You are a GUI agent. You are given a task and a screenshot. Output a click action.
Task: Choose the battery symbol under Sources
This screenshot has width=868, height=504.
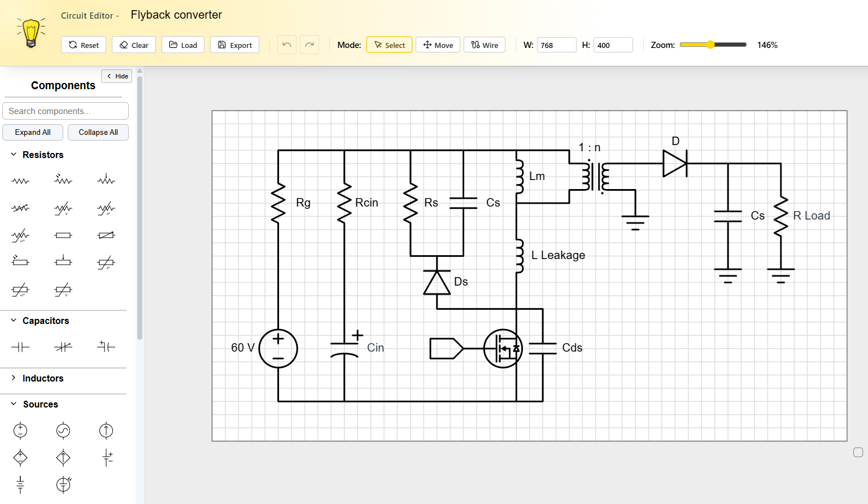(x=106, y=458)
